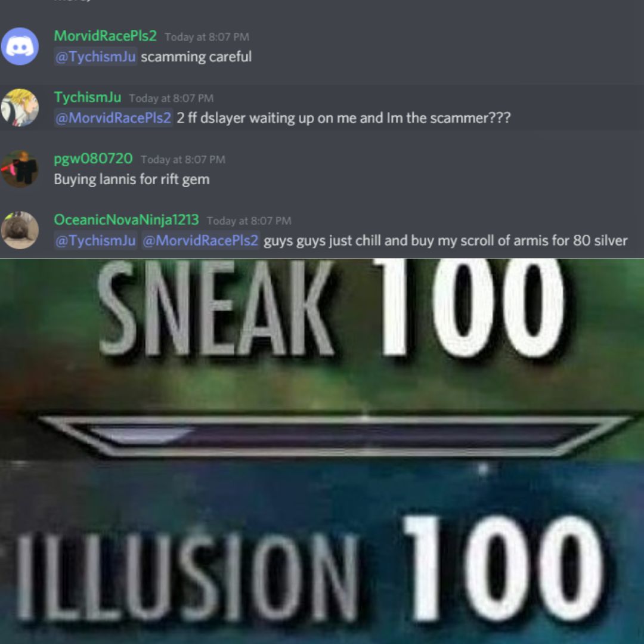The height and width of the screenshot is (644, 644).
Task: Select the timestamp beside MorvidRacePls2's name
Action: click(207, 37)
